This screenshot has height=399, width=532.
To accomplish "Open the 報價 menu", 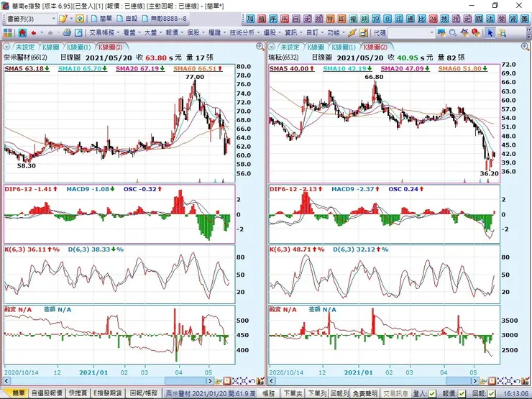I will [x=175, y=33].
